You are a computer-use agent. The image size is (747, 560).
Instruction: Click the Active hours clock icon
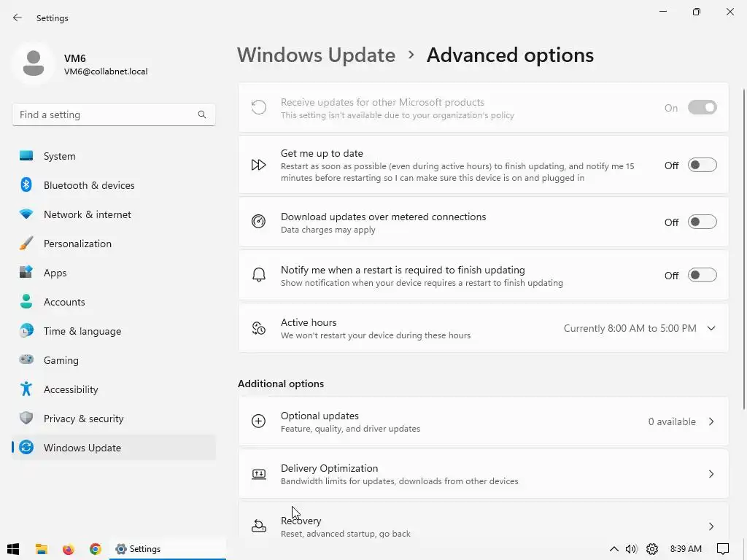(259, 328)
